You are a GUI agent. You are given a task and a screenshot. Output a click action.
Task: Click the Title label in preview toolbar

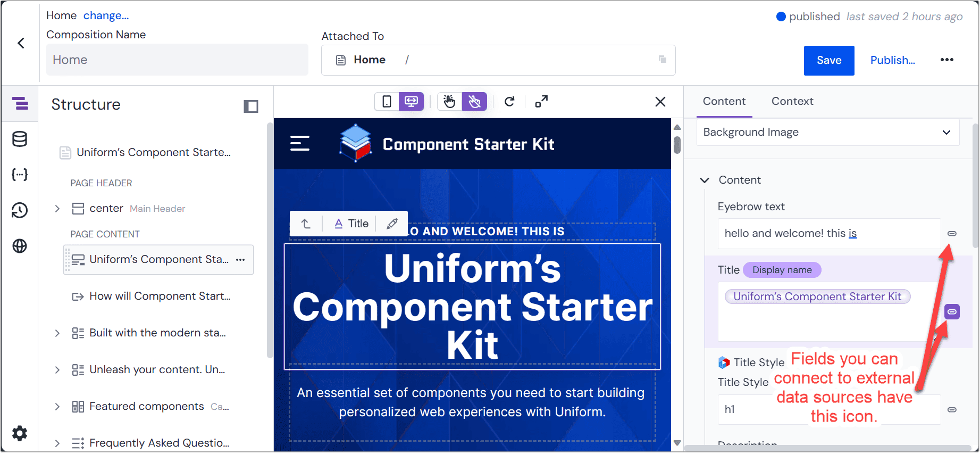[352, 224]
